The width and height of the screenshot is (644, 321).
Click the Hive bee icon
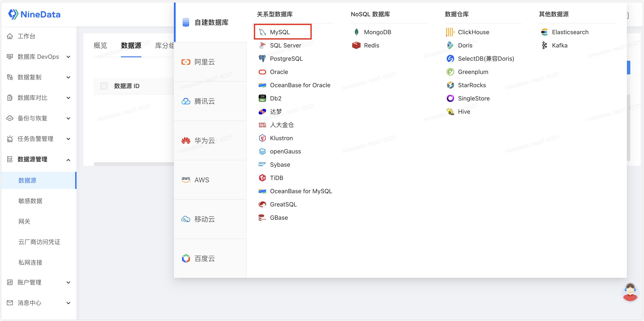pos(450,112)
